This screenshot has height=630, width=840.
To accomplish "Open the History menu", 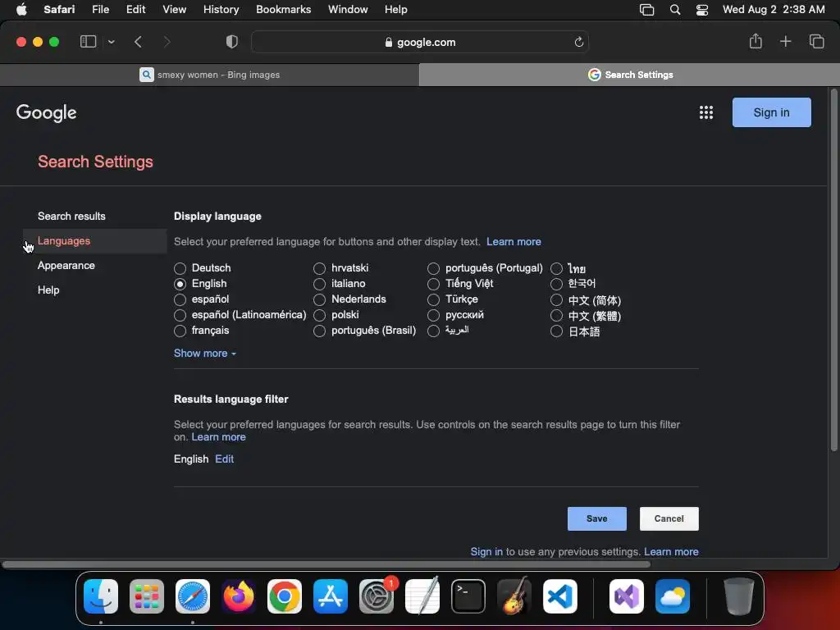I will coord(221,10).
